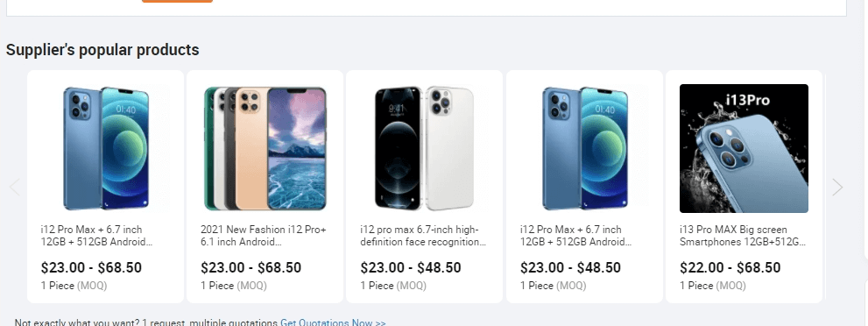Open the i13Pro splash image
This screenshot has width=868, height=326.
click(744, 148)
